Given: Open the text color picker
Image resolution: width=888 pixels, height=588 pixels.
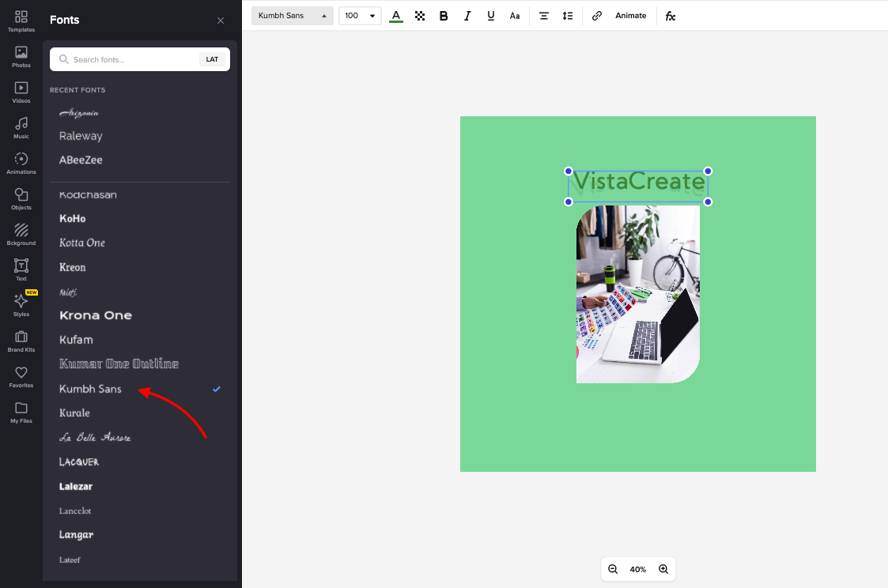Looking at the screenshot, I should [396, 16].
